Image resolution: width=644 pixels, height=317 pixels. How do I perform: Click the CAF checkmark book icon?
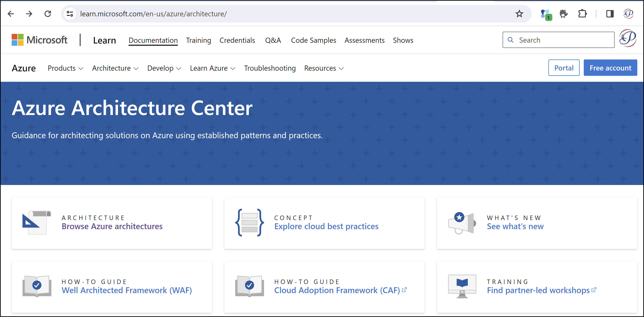click(249, 286)
